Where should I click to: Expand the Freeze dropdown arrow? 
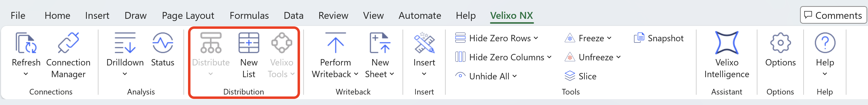click(x=609, y=38)
